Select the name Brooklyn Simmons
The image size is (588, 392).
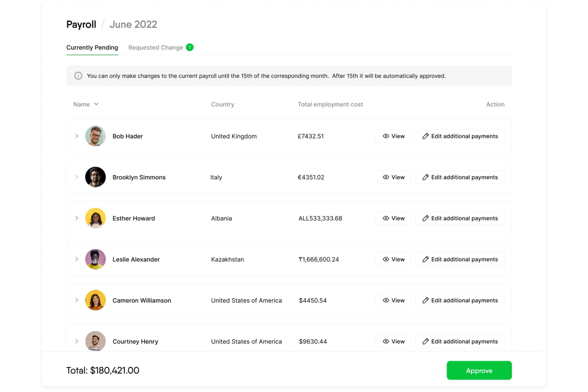139,177
